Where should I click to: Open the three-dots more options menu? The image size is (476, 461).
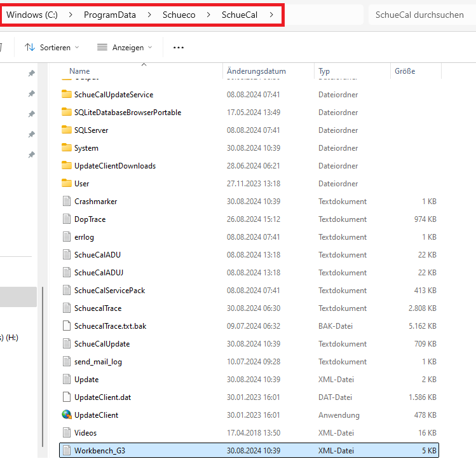pyautogui.click(x=179, y=48)
